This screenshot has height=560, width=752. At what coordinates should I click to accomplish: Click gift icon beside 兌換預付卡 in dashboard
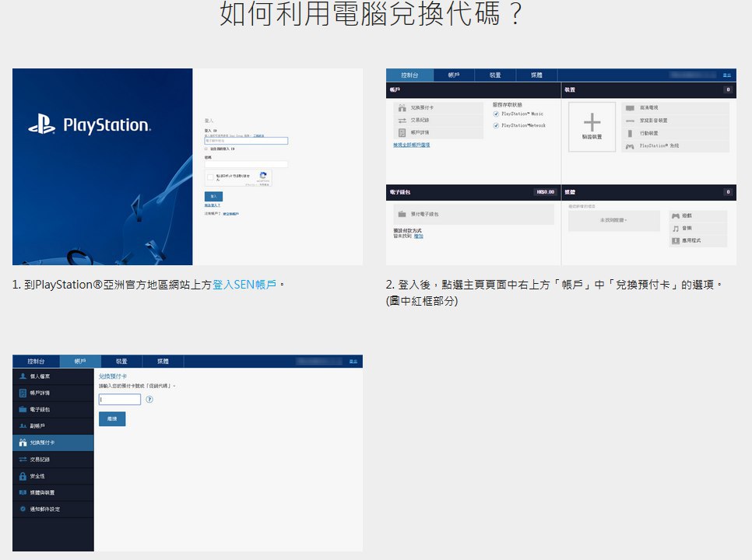(x=402, y=108)
